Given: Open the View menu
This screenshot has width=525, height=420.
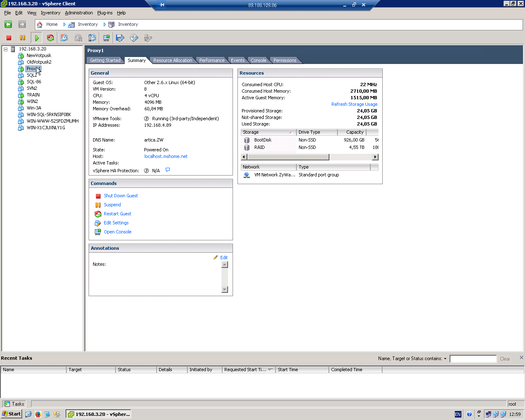Looking at the screenshot, I should point(32,13).
